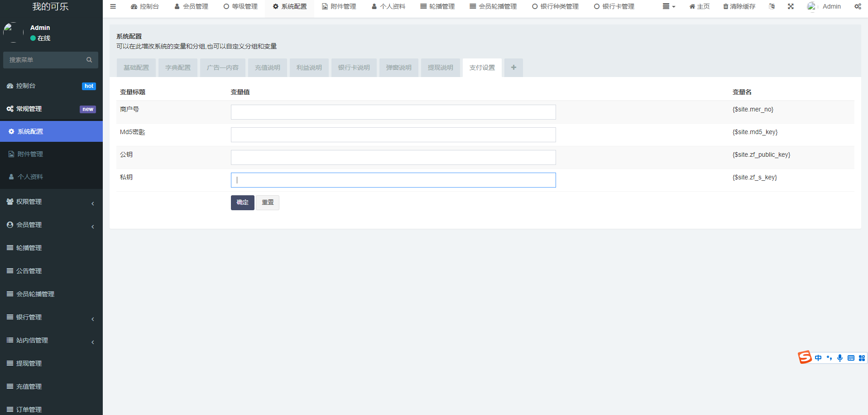Switch to the 基础配置 tab
This screenshot has height=415, width=868.
pyautogui.click(x=136, y=68)
